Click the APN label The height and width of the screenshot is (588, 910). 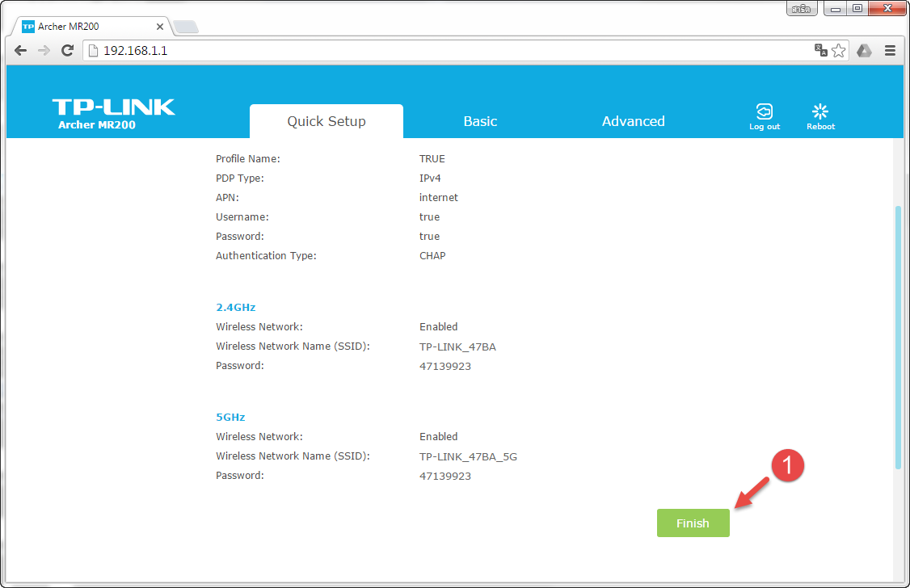click(x=227, y=198)
